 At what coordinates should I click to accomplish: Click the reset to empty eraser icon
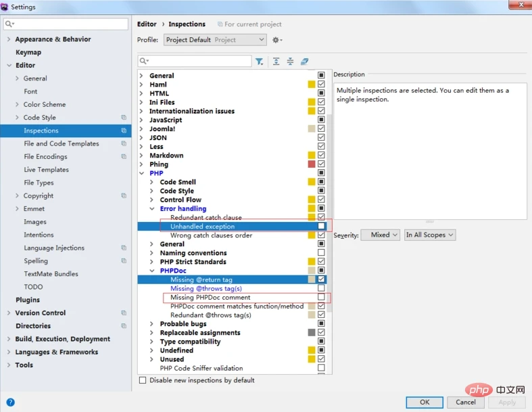305,62
